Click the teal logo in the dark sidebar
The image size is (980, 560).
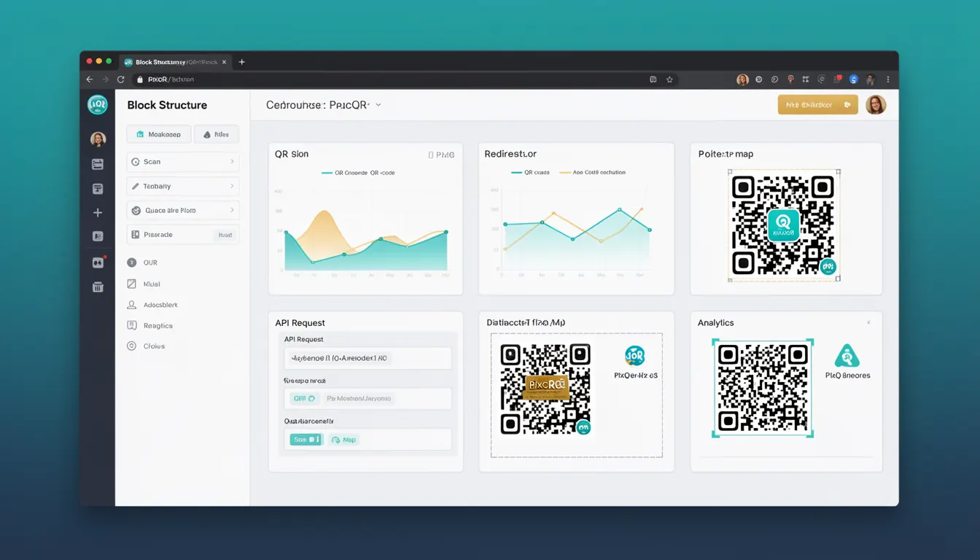tap(97, 105)
